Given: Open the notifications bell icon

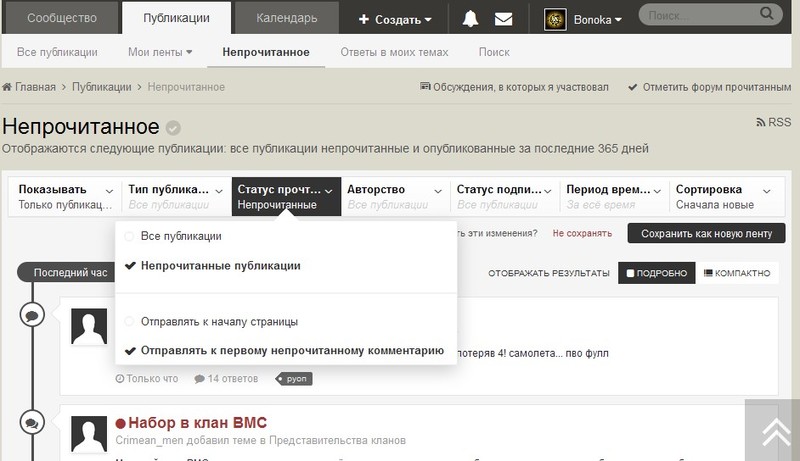Looking at the screenshot, I should click(x=470, y=19).
